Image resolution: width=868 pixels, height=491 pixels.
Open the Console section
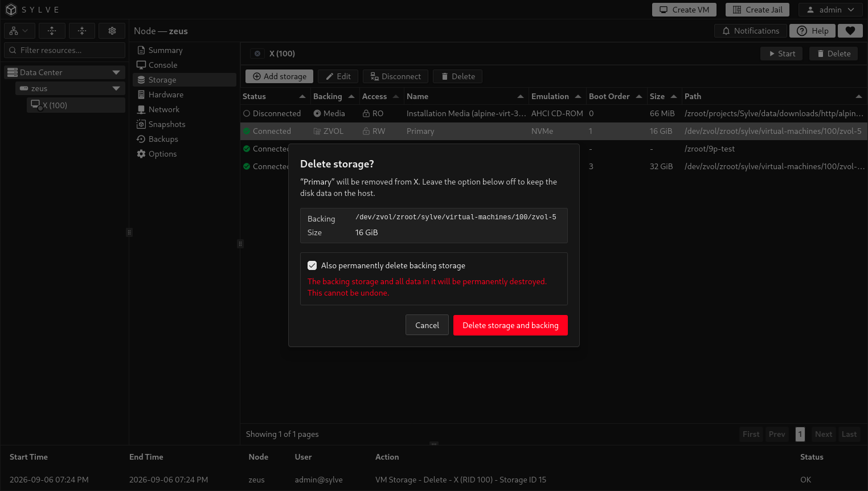[185, 65]
